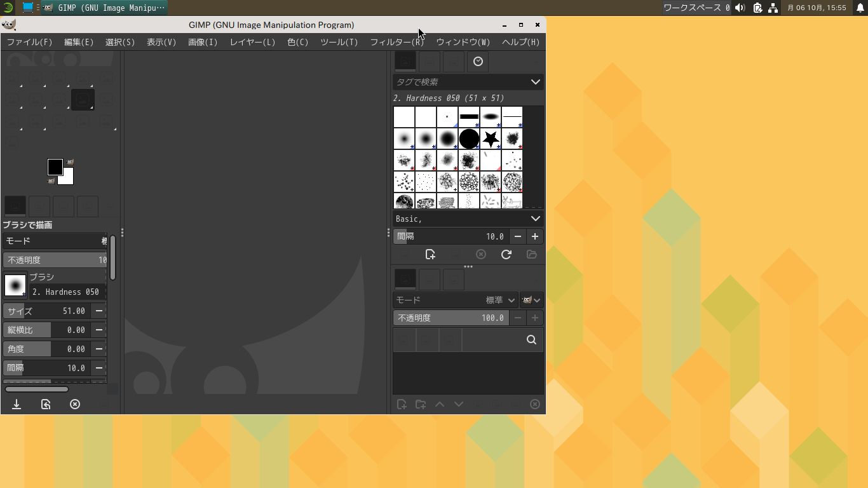868x488 pixels.
Task: Open the 画像(I) menu
Action: pyautogui.click(x=203, y=42)
